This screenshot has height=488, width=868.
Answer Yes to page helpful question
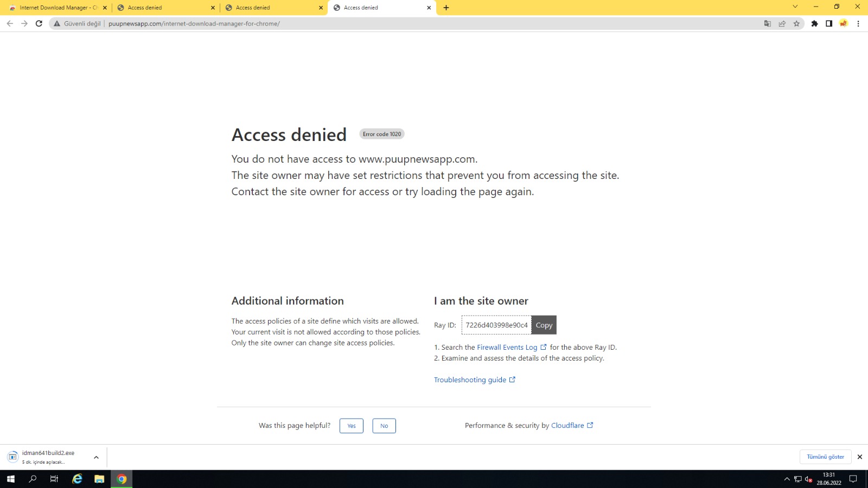tap(352, 426)
